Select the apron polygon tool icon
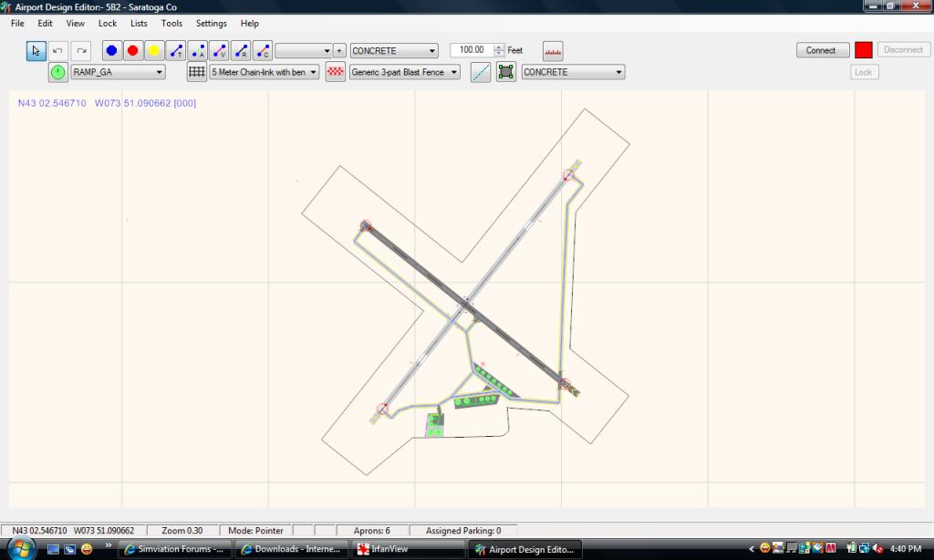The image size is (934, 560). click(506, 72)
